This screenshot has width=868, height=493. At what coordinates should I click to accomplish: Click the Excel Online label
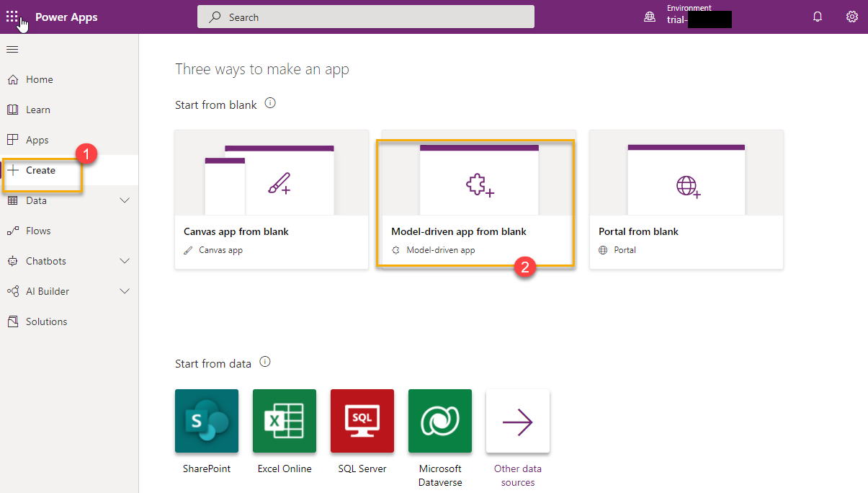coord(285,468)
